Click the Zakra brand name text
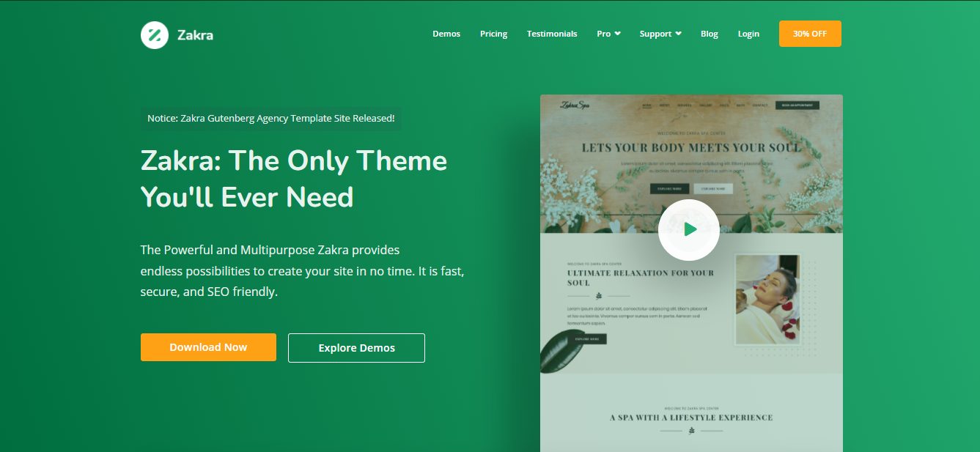This screenshot has height=452, width=980. coord(195,34)
